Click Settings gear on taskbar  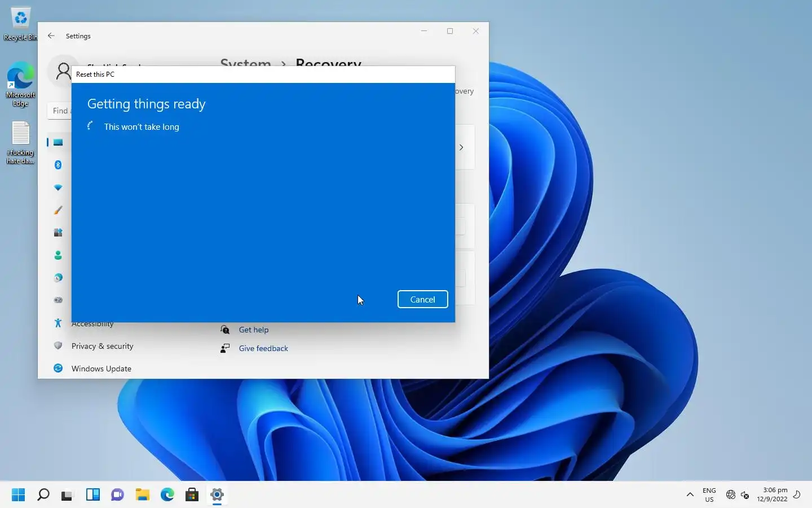coord(217,495)
